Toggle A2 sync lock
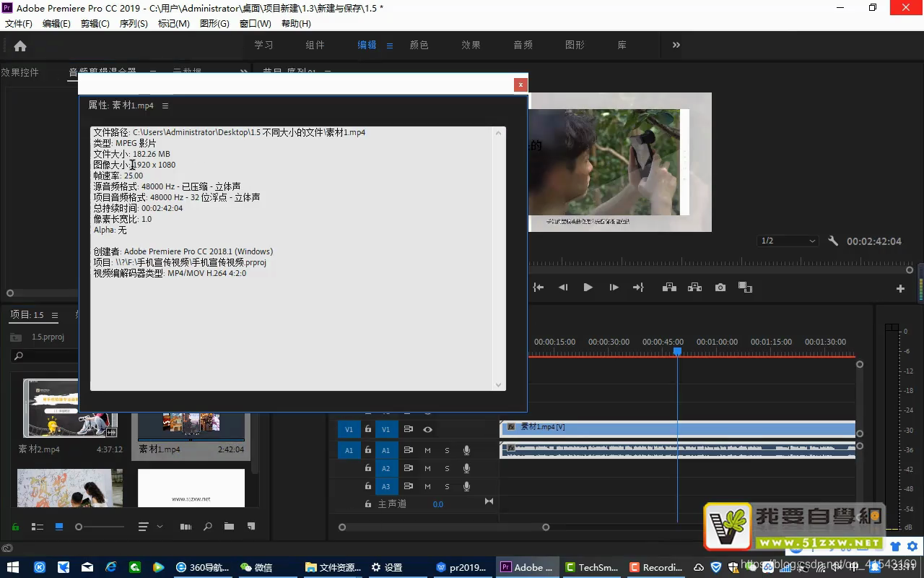Image resolution: width=924 pixels, height=578 pixels. tap(408, 468)
